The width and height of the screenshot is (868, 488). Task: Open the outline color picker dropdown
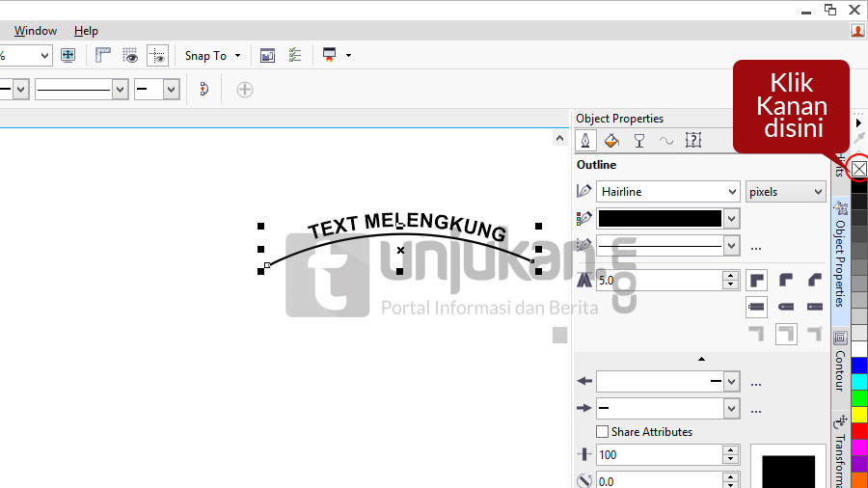[731, 219]
